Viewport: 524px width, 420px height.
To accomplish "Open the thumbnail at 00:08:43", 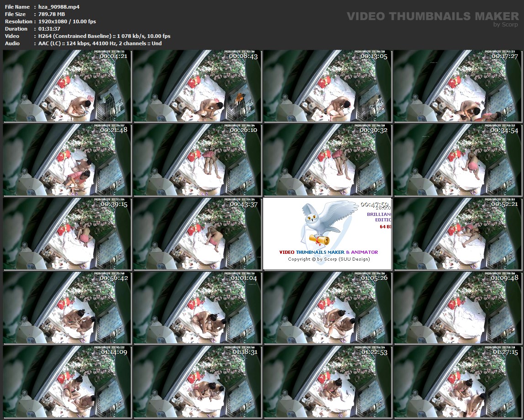I will point(197,86).
